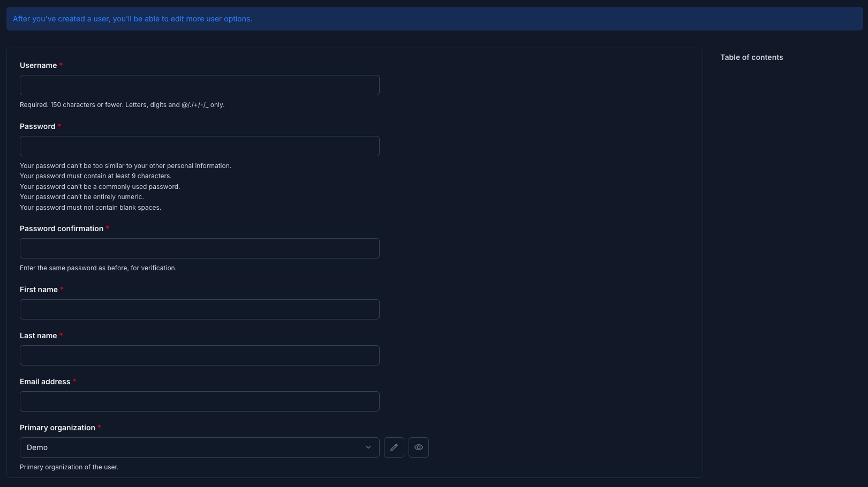Click the Password confirmation label
Screen dimensions: 868x487
62,229
